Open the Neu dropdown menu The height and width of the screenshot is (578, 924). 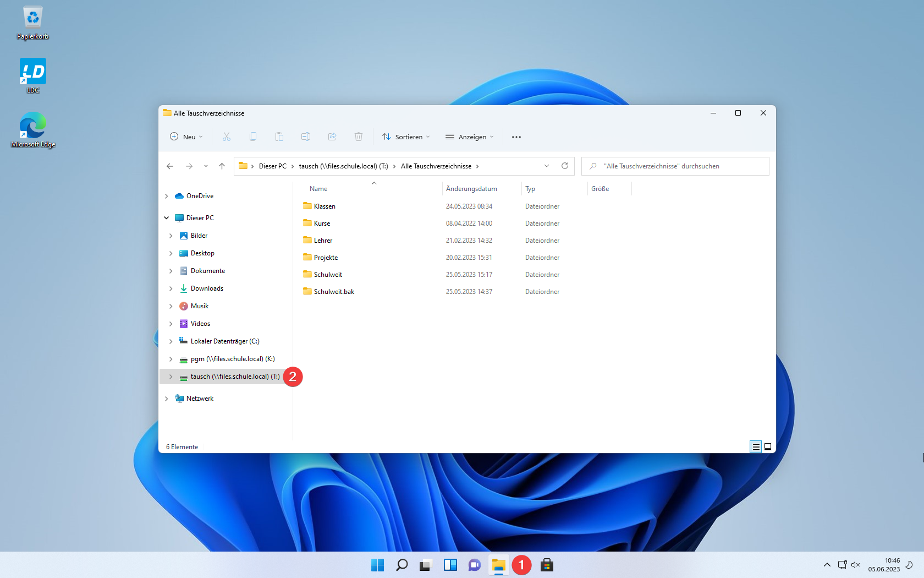tap(186, 137)
